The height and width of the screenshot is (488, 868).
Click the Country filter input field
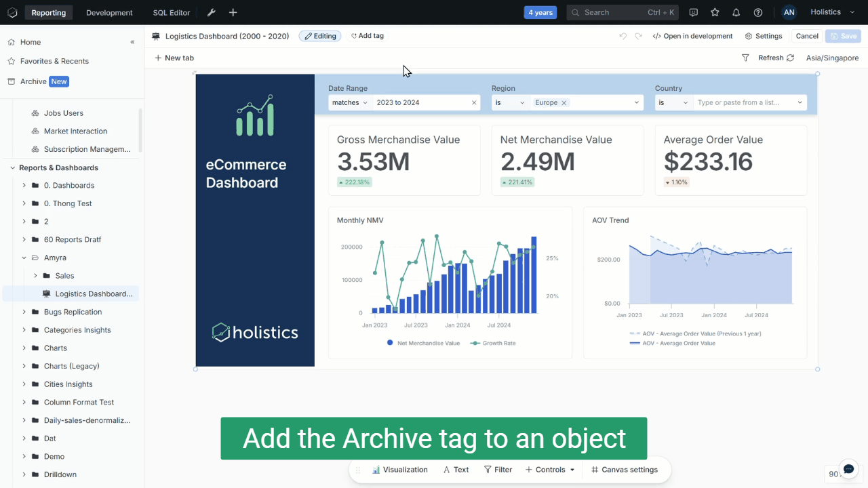[x=746, y=103]
